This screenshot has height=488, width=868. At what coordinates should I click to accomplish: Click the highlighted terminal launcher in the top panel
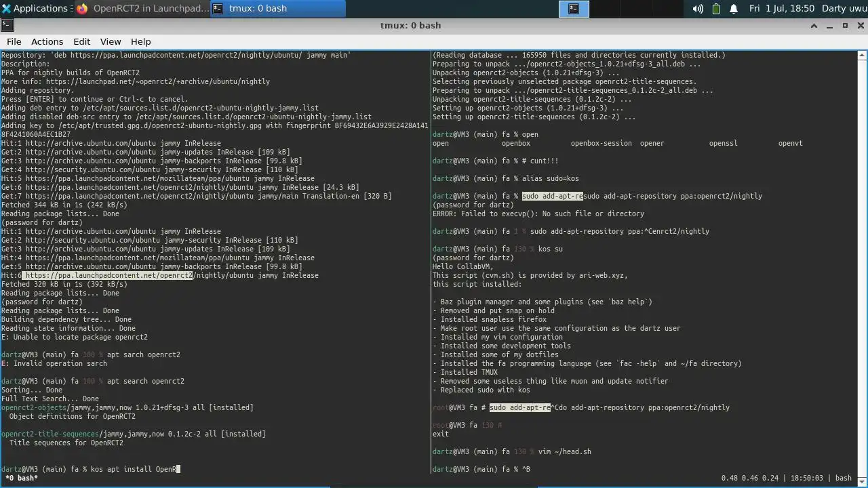tap(574, 9)
